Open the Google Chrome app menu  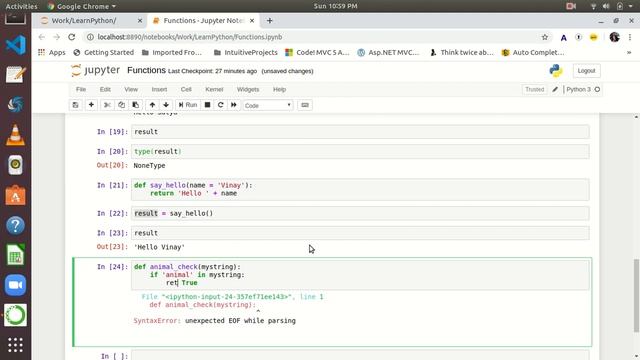[82, 6]
